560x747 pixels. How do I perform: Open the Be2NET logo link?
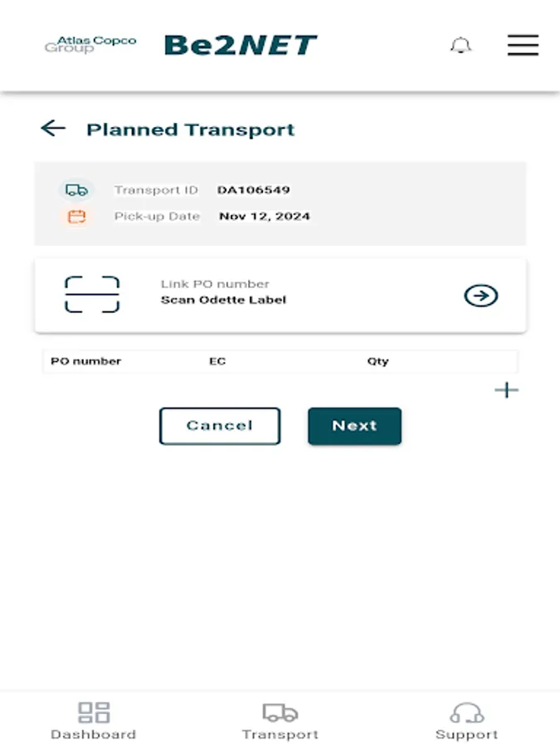[241, 45]
